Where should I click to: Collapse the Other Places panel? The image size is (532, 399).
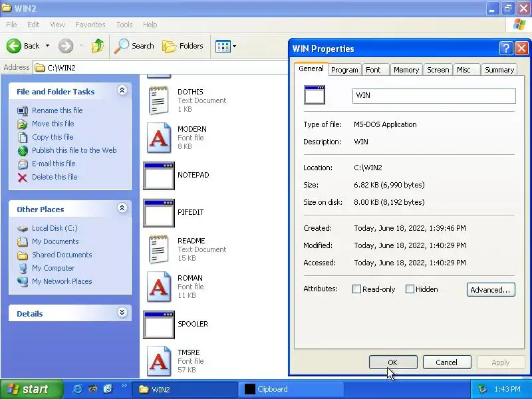pyautogui.click(x=122, y=208)
